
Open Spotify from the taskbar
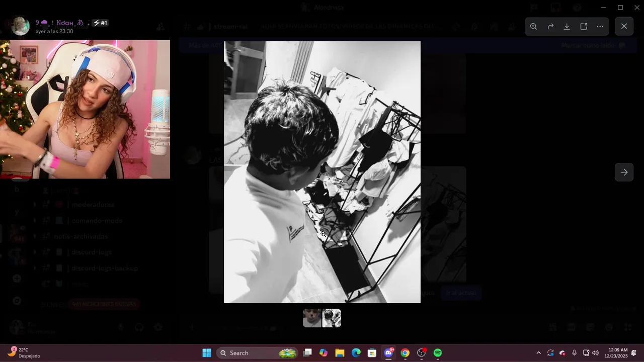click(x=438, y=353)
